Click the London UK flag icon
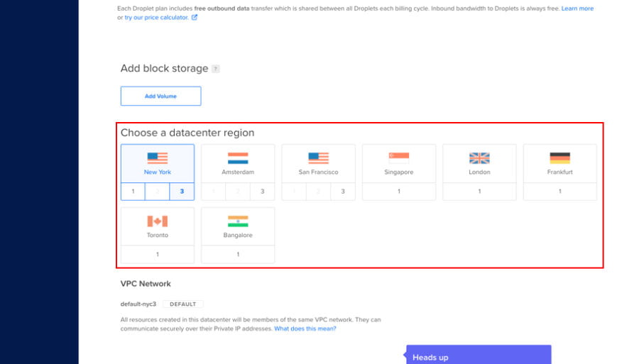This screenshot has width=639, height=364. (x=479, y=158)
